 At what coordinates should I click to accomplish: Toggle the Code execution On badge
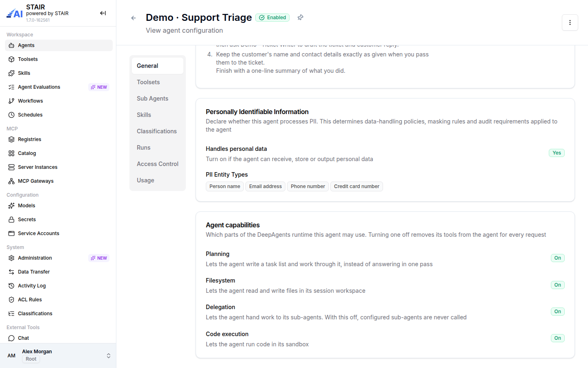click(x=557, y=338)
